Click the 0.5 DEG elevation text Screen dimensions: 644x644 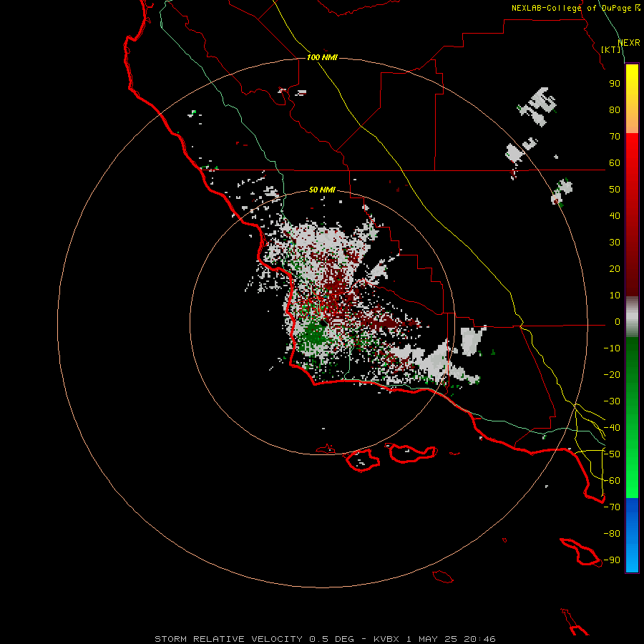click(x=331, y=639)
